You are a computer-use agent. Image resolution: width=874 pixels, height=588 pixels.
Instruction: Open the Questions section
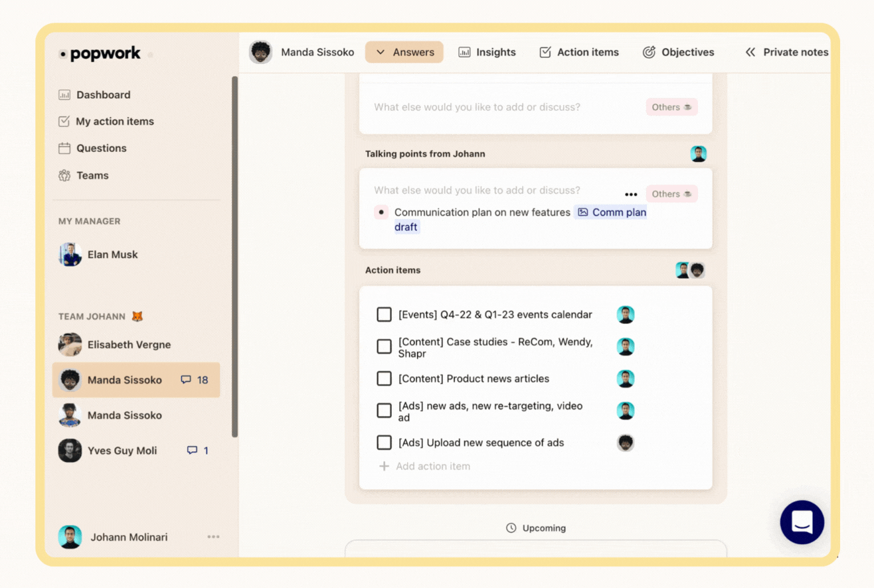click(92, 148)
